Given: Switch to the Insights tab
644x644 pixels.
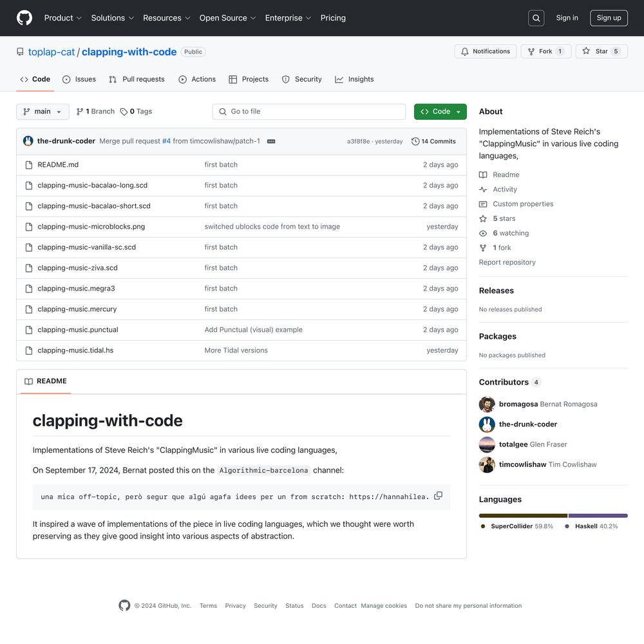Looking at the screenshot, I should (354, 79).
